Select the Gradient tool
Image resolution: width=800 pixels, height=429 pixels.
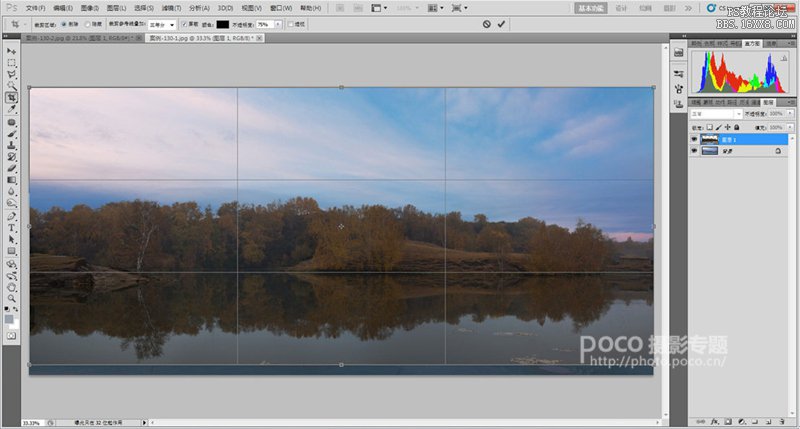[x=11, y=180]
